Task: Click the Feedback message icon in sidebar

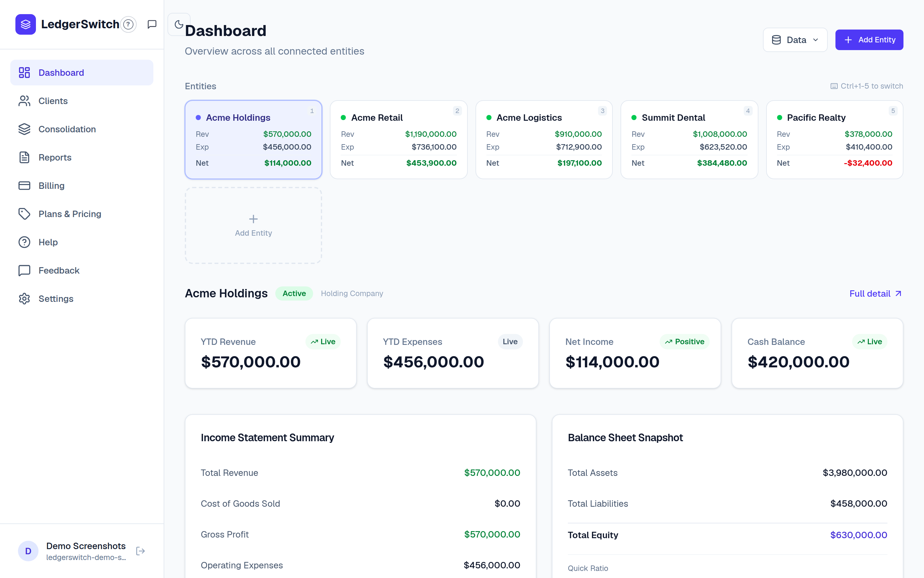Action: pos(24,271)
